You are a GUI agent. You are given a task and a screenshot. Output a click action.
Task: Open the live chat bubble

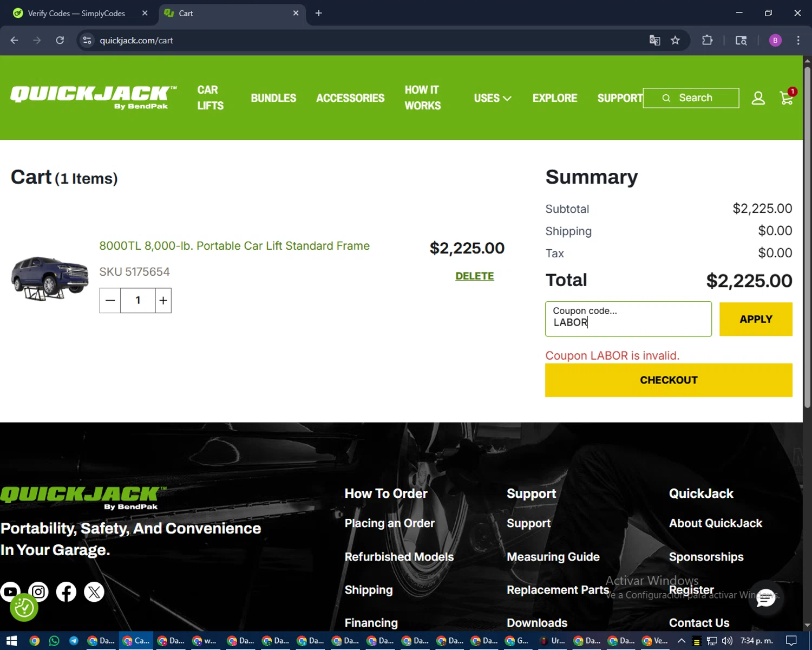click(x=765, y=599)
